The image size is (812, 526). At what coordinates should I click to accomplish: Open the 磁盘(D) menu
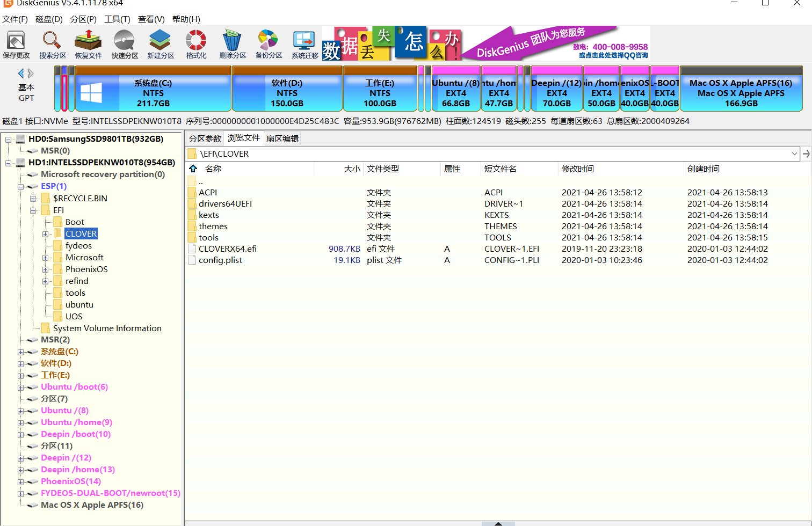[x=49, y=19]
